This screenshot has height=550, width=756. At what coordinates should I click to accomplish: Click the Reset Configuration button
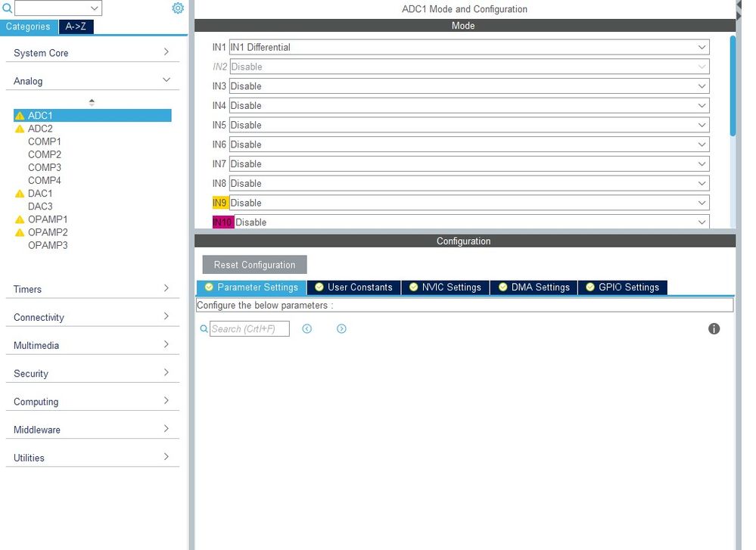pos(254,265)
